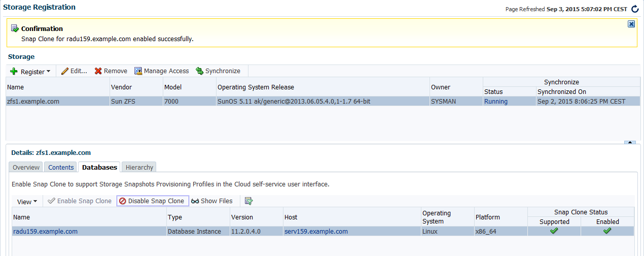Click the Running synchronize status
The width and height of the screenshot is (644, 256).
click(x=495, y=102)
